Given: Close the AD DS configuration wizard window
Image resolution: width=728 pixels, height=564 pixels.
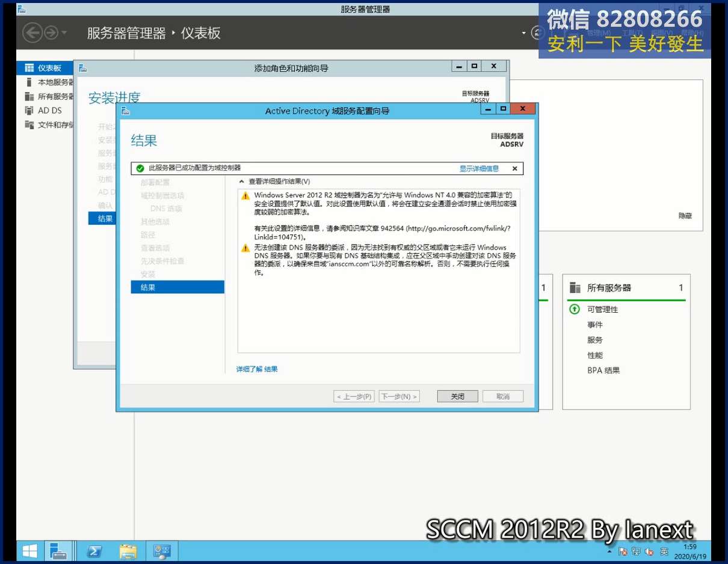Looking at the screenshot, I should [523, 109].
